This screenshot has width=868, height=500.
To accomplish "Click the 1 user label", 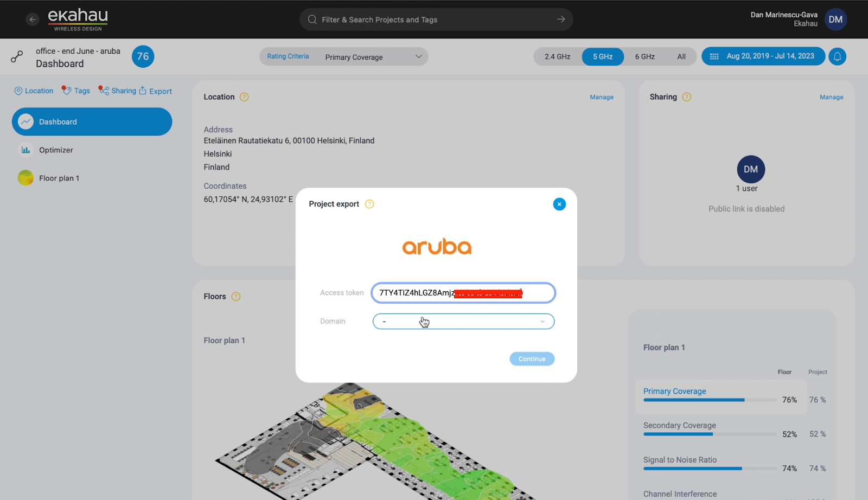I will point(746,188).
